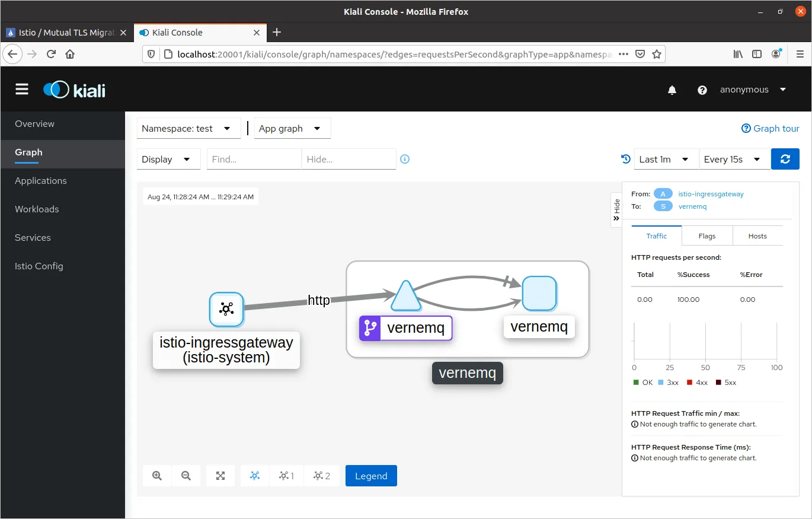The image size is (812, 519).
Task: Open the Firefox application menu
Action: pyautogui.click(x=800, y=54)
